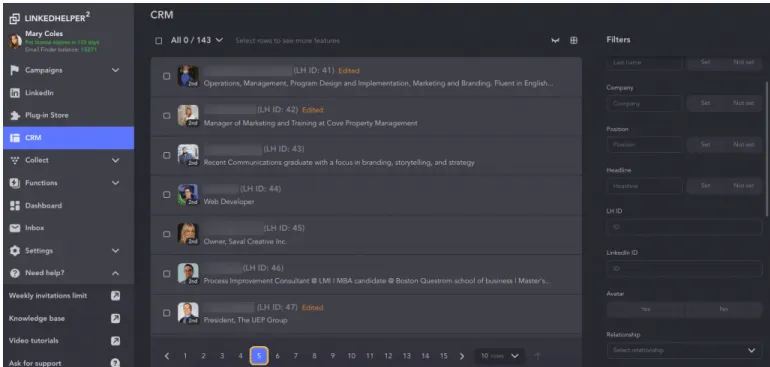Screen dimensions: 770x367
Task: Open avatar of contact LH ID: 45
Action: (x=188, y=234)
